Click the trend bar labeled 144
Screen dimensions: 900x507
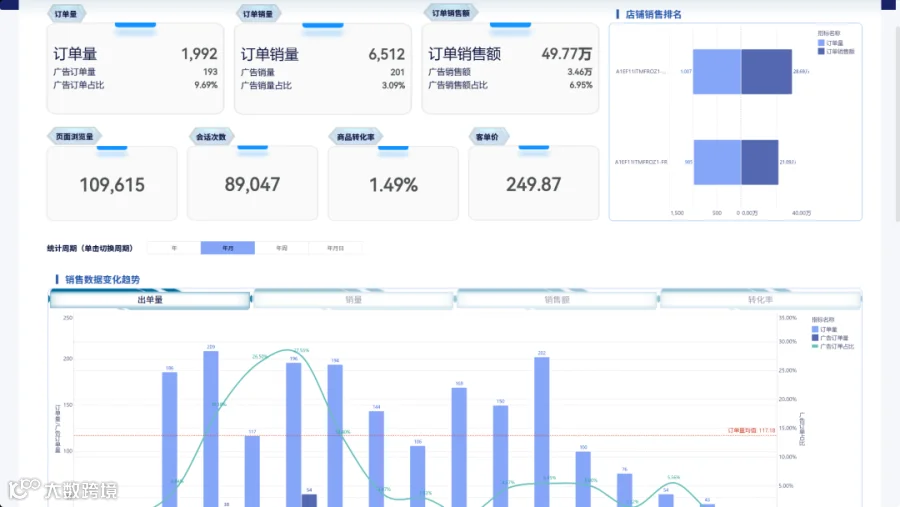coord(377,459)
